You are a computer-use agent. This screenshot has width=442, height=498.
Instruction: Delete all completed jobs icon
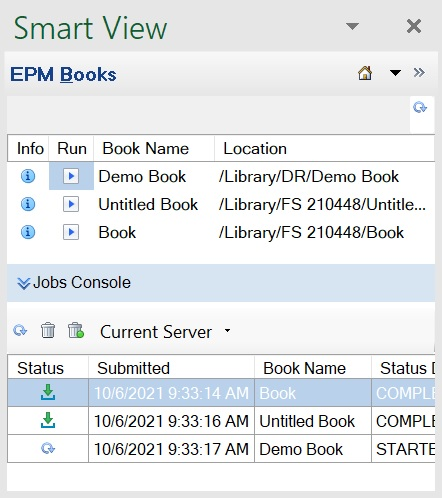pyautogui.click(x=76, y=330)
